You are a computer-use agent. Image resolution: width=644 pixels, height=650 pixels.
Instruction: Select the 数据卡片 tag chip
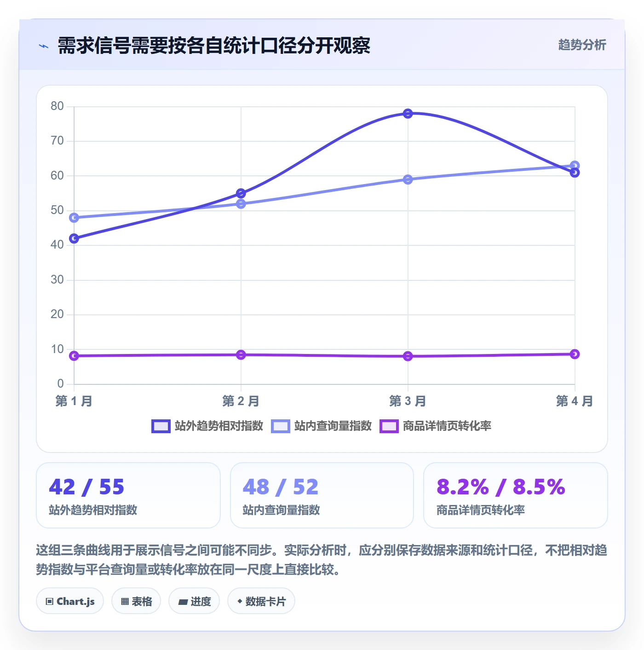(x=261, y=601)
